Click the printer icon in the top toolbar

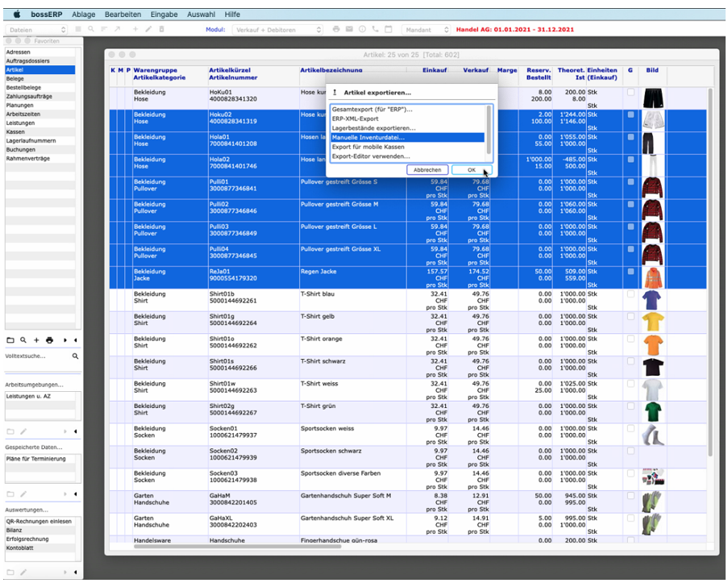point(336,29)
